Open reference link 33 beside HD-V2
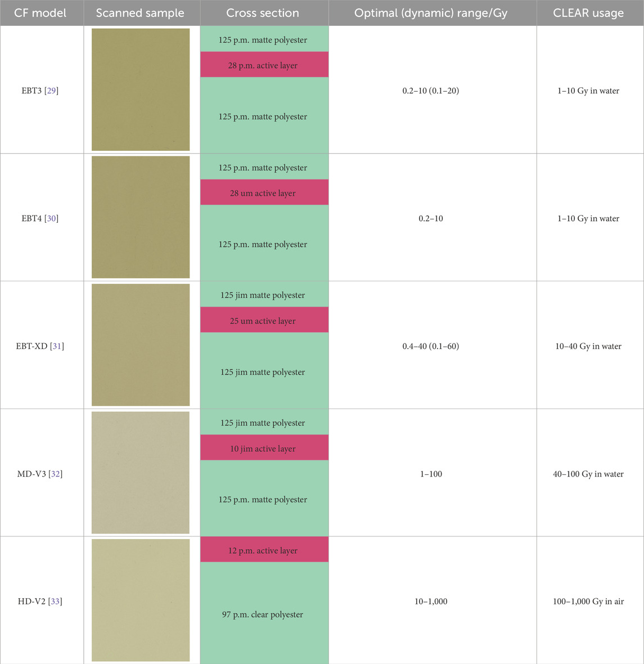 point(55,602)
